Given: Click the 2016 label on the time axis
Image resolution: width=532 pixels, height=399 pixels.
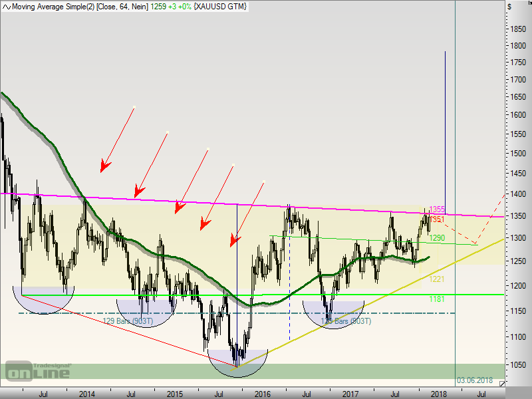Looking at the screenshot, I should click(x=263, y=394).
